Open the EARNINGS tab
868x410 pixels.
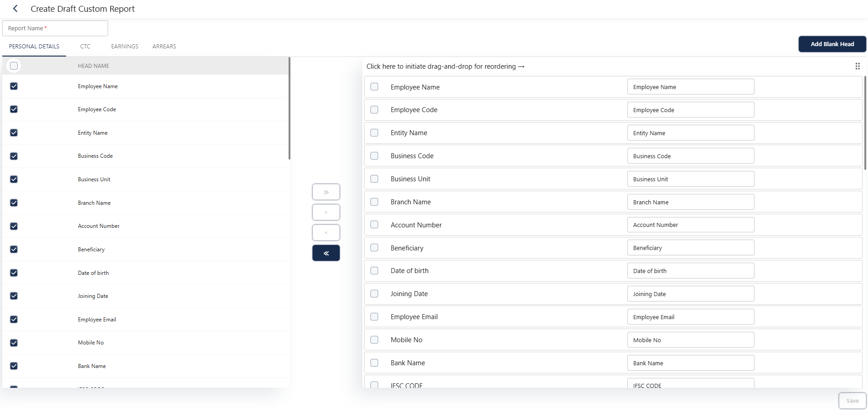click(x=125, y=47)
